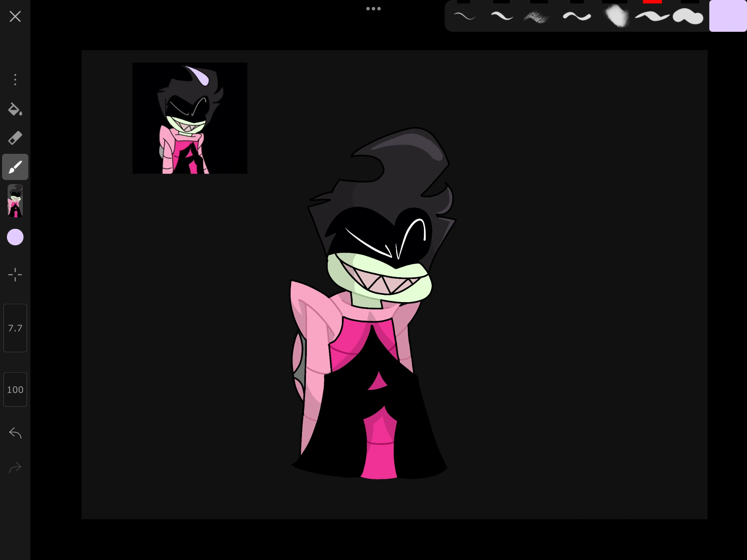Open the layer thumbnail preview

[x=15, y=201]
